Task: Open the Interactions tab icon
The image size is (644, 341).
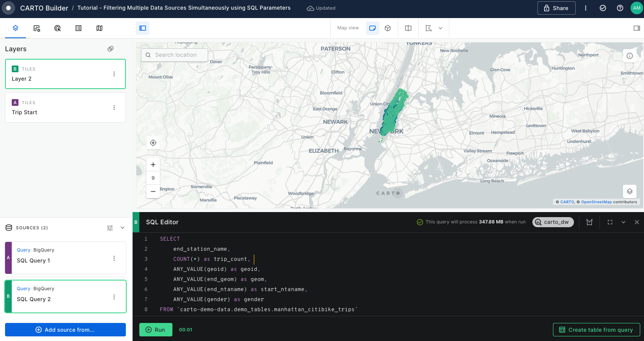Action: point(58,28)
